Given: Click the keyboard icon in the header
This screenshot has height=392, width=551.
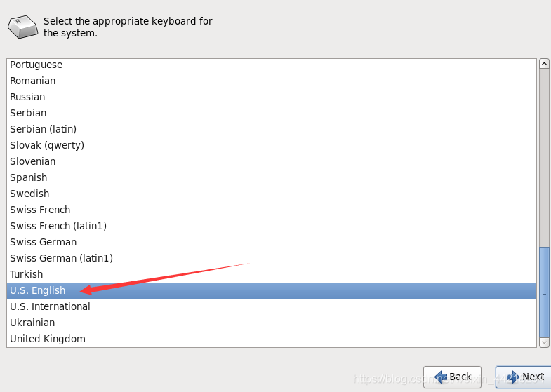Looking at the screenshot, I should click(23, 27).
